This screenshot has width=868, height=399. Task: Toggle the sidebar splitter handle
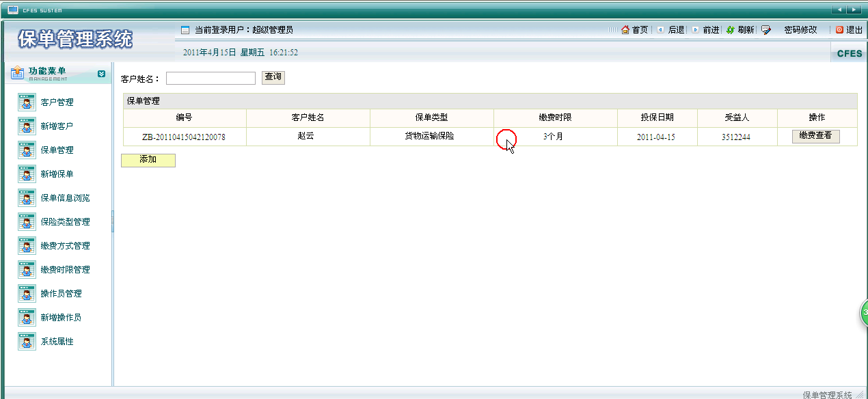click(112, 221)
